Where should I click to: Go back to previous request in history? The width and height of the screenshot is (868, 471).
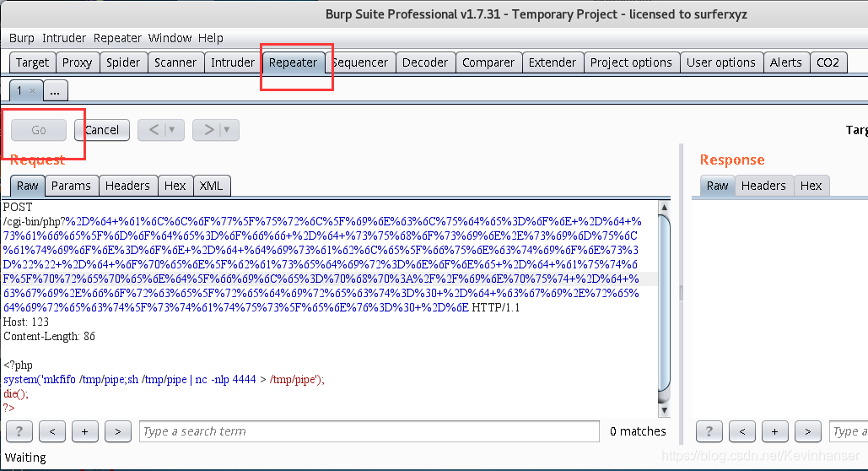tap(154, 130)
